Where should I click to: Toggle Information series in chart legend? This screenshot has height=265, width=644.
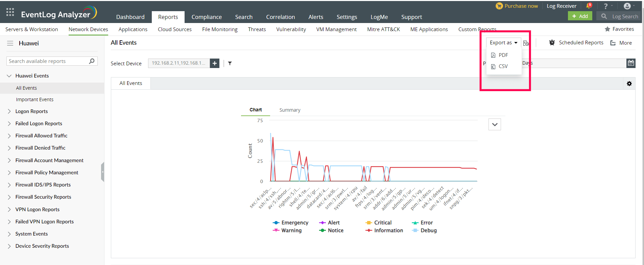click(388, 230)
